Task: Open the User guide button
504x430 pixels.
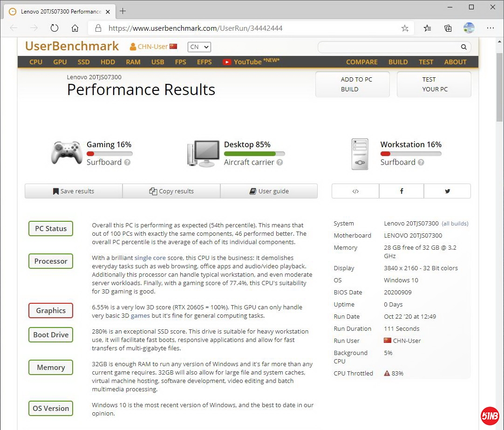Action: coord(269,191)
